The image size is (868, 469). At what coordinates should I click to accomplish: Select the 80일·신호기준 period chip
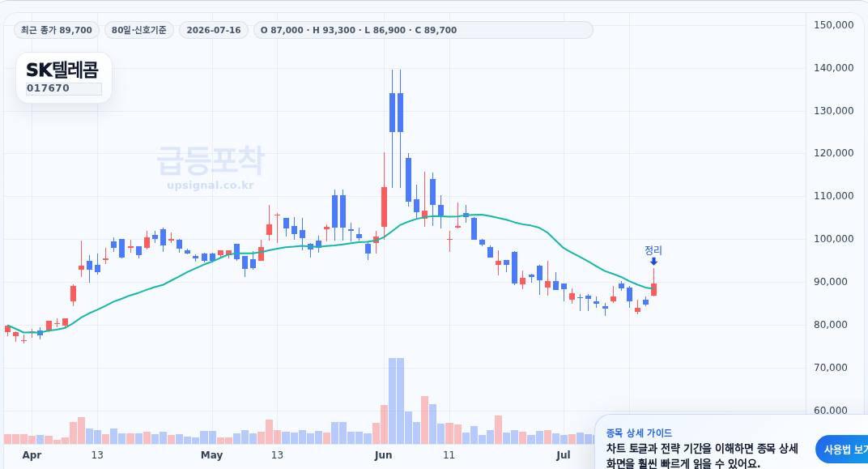139,30
